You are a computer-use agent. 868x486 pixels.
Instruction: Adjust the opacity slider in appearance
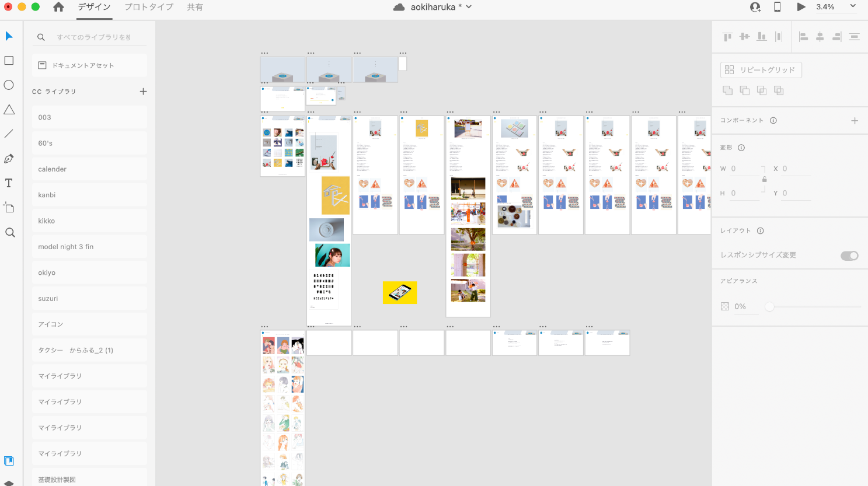(769, 306)
